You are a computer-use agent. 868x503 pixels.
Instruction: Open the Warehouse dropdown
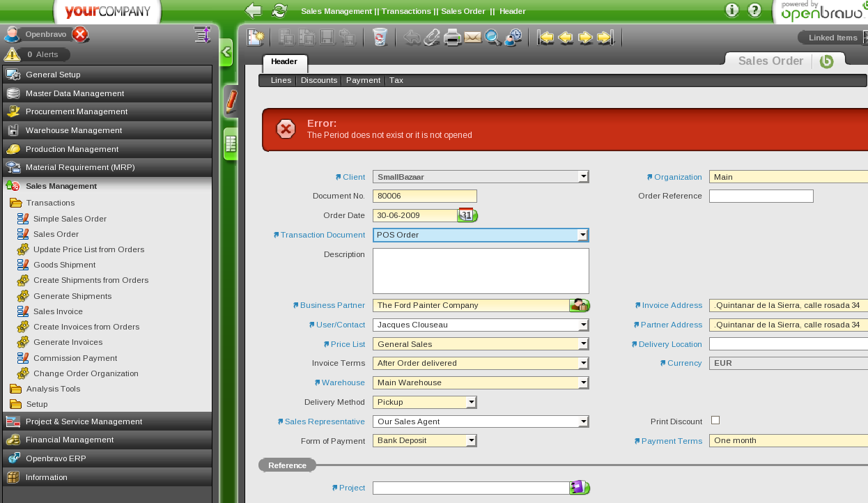(x=583, y=382)
